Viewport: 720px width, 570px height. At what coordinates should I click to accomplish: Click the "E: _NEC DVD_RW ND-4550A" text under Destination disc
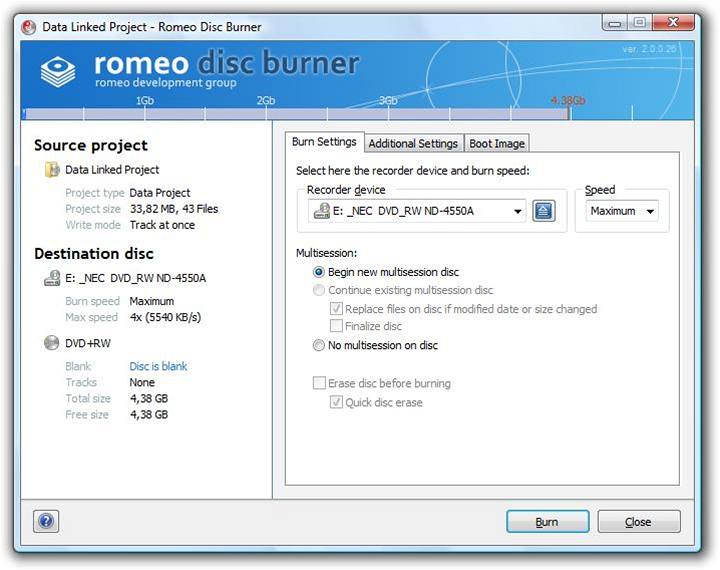[x=135, y=278]
